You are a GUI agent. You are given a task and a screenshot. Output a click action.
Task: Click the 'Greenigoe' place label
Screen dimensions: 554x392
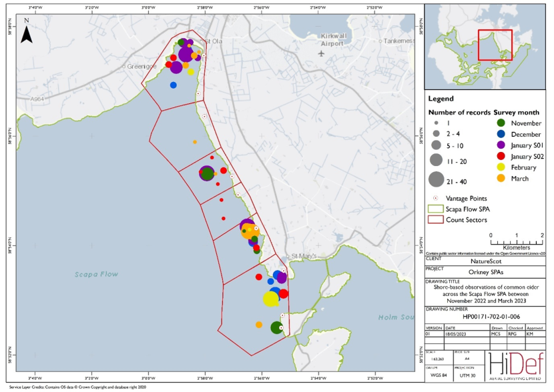[x=142, y=66]
